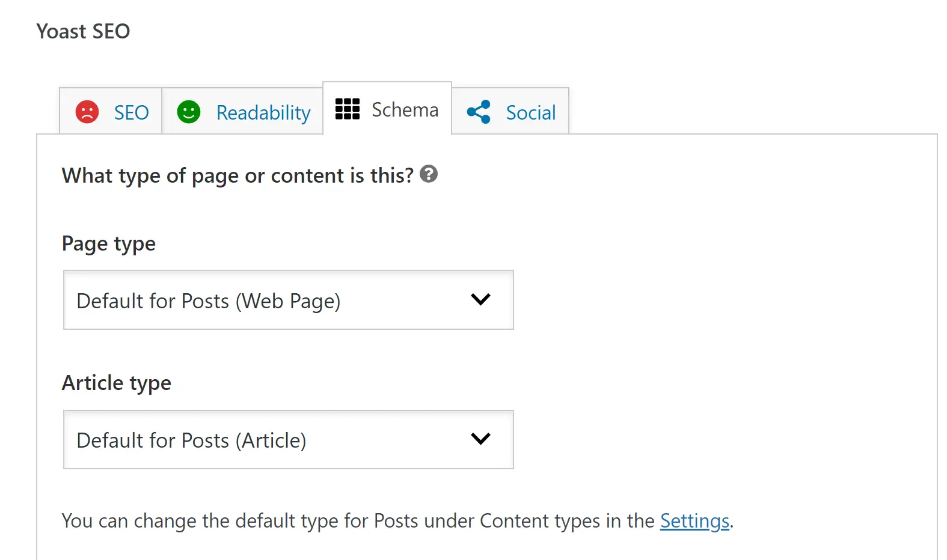Follow the Settings link

point(694,521)
